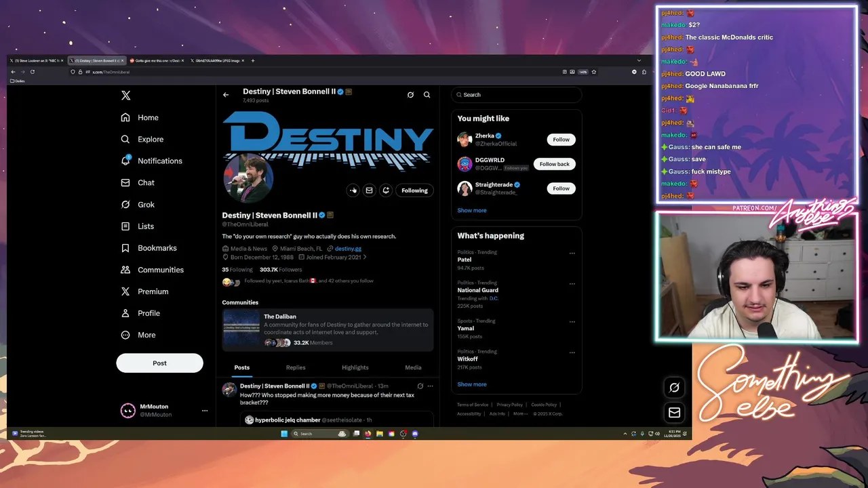Screen dimensions: 868x488
Task: Expand the More menu in sidebar
Action: [x=138, y=335]
